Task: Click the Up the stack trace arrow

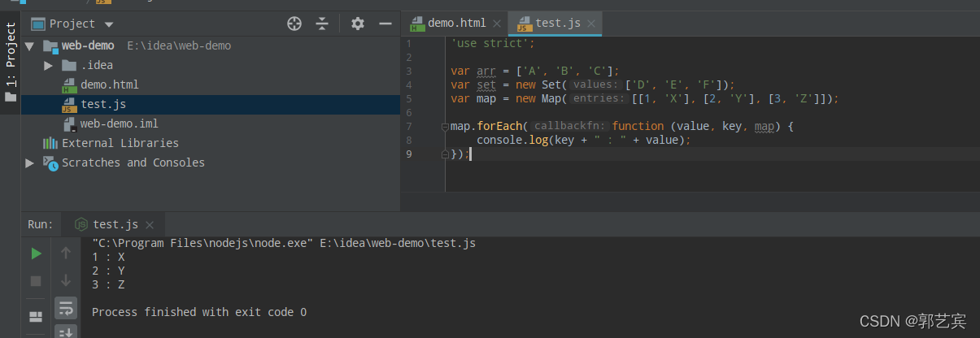Action: (x=66, y=253)
